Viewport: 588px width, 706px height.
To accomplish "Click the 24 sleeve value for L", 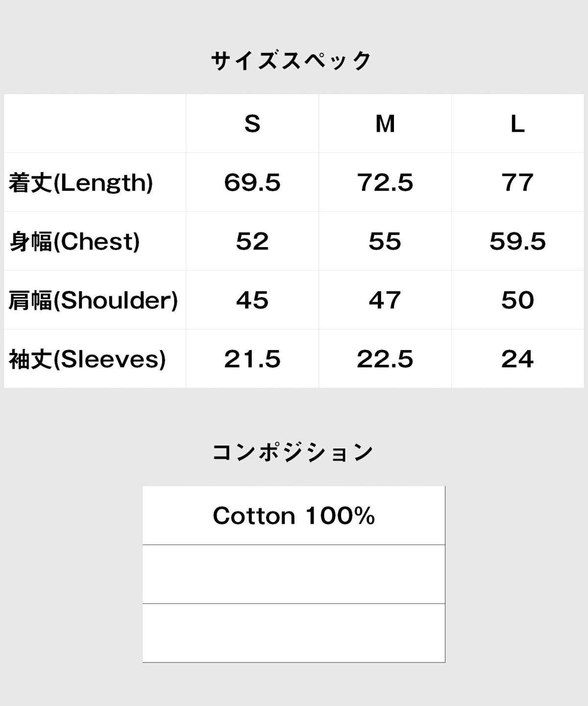I will point(517,359).
